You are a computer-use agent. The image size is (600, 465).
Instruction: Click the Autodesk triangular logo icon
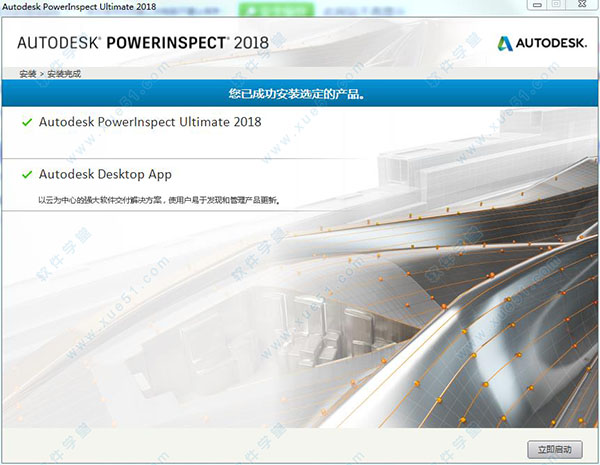tap(507, 43)
